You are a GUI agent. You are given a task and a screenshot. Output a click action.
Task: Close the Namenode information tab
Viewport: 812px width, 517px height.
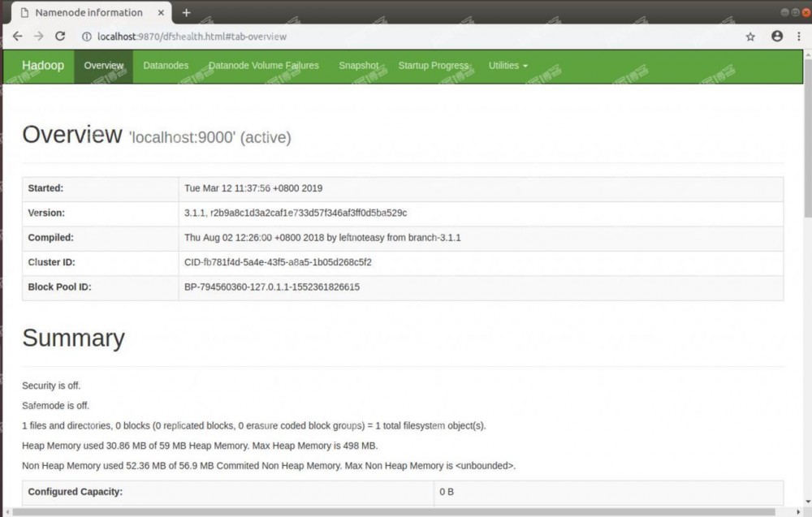click(x=161, y=12)
